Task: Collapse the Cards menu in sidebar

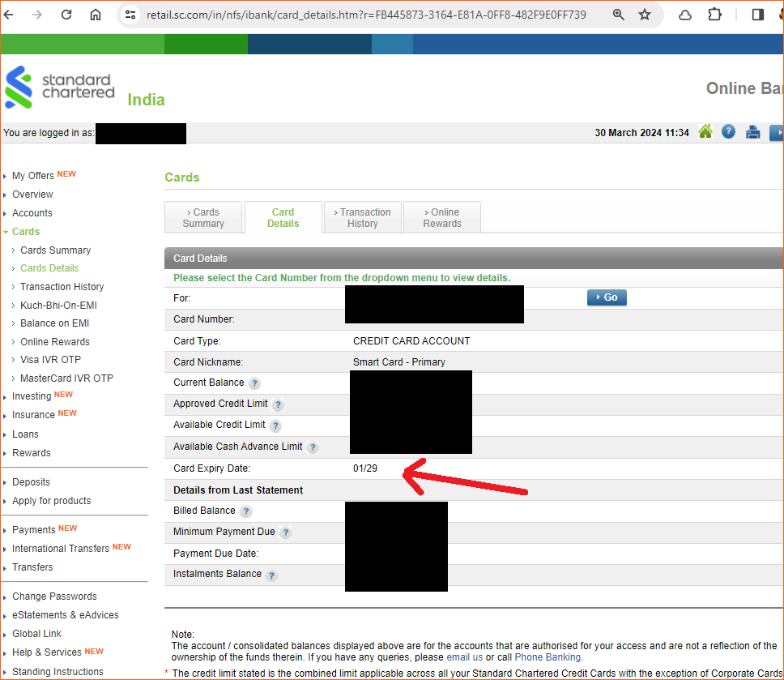Action: [25, 232]
